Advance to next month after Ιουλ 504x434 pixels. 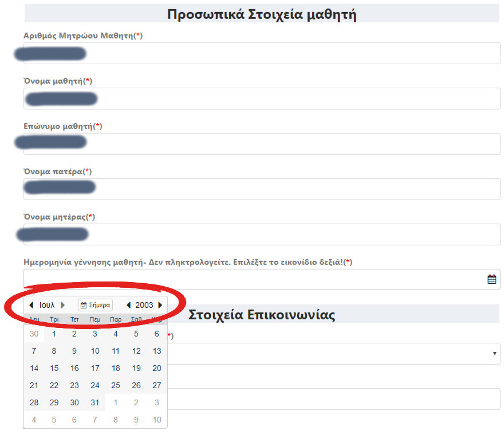pos(63,305)
